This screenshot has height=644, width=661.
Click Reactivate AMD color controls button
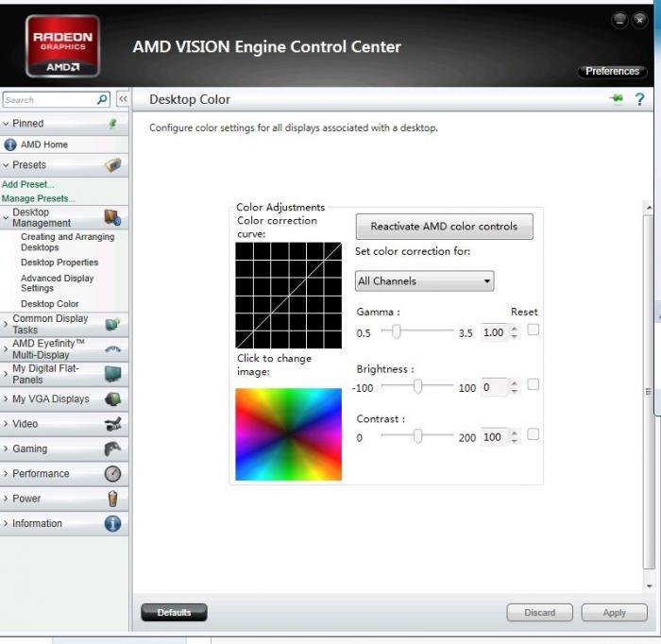point(445,227)
